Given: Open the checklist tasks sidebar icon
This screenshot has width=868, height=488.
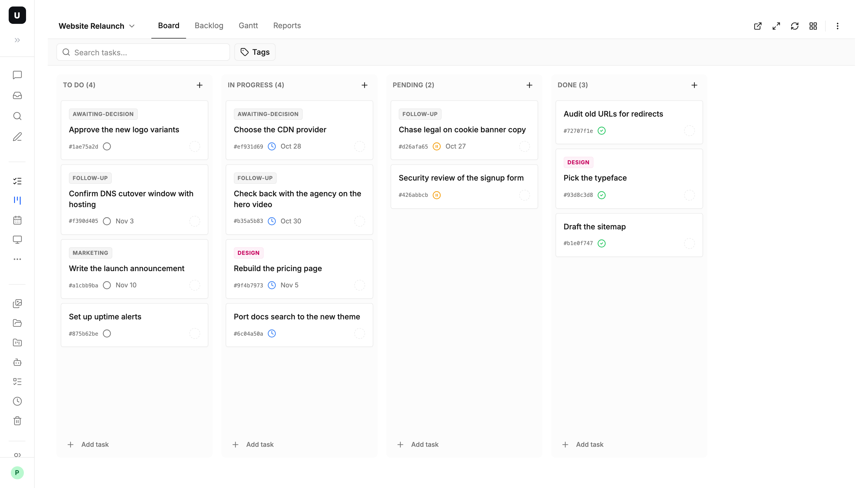Looking at the screenshot, I should click(17, 181).
